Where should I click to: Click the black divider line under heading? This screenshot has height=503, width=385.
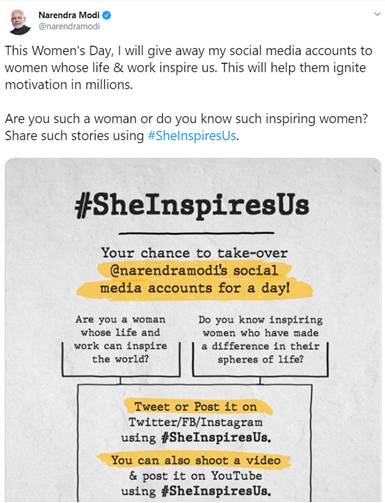[196, 233]
